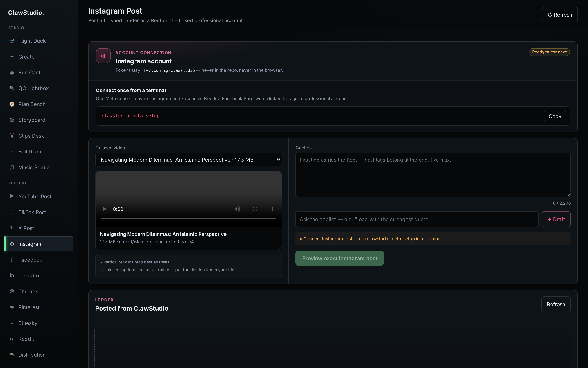Click the TikTok Post note icon
The width and height of the screenshot is (588, 368).
[12, 212]
